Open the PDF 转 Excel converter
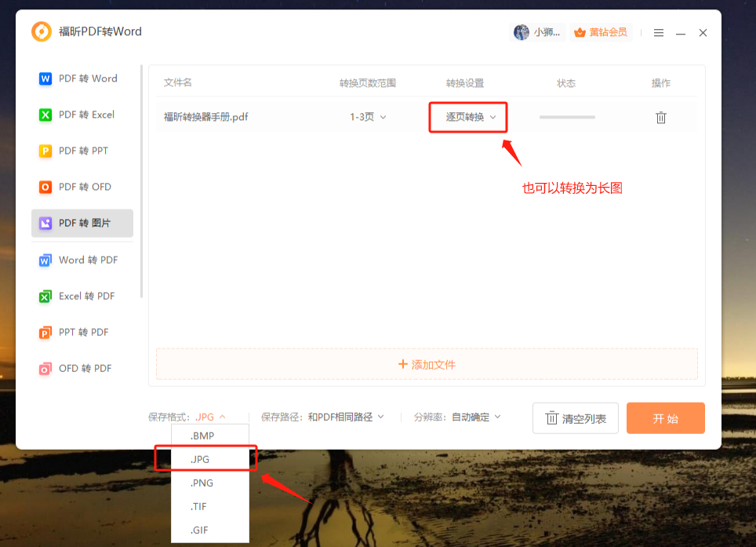Viewport: 756px width, 547px height. (82, 115)
